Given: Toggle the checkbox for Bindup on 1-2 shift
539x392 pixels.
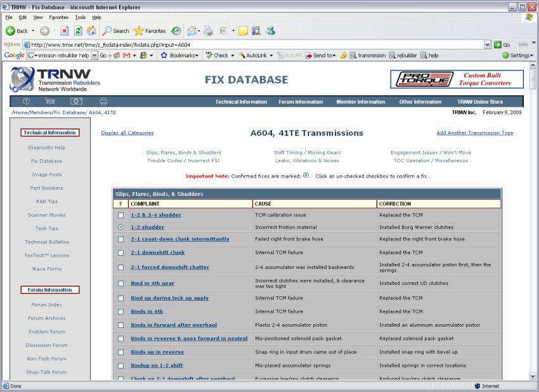Looking at the screenshot, I should coord(120,365).
